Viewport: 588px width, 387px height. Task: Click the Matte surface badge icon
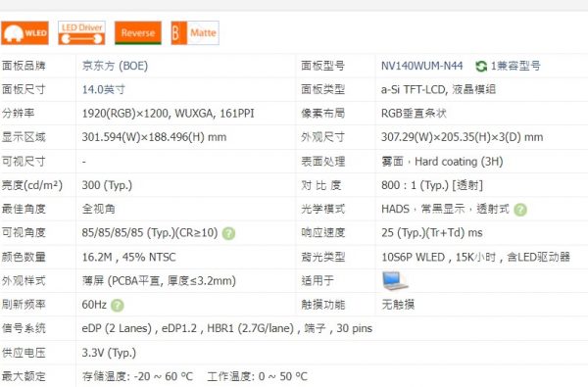pos(195,33)
